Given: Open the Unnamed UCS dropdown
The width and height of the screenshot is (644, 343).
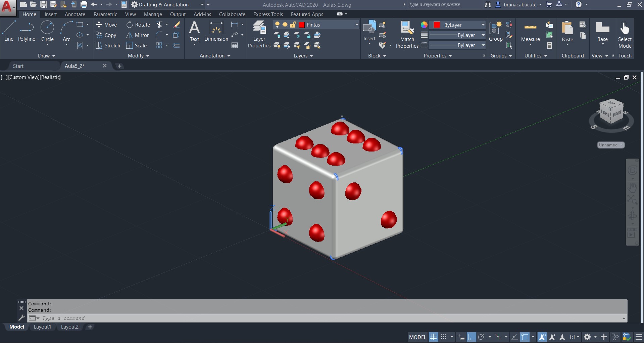Looking at the screenshot, I should (x=611, y=145).
